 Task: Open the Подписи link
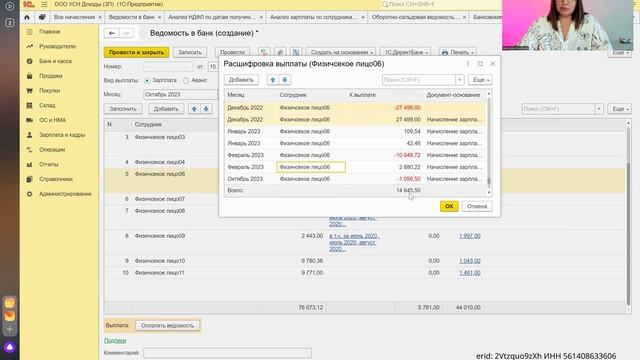pos(115,340)
